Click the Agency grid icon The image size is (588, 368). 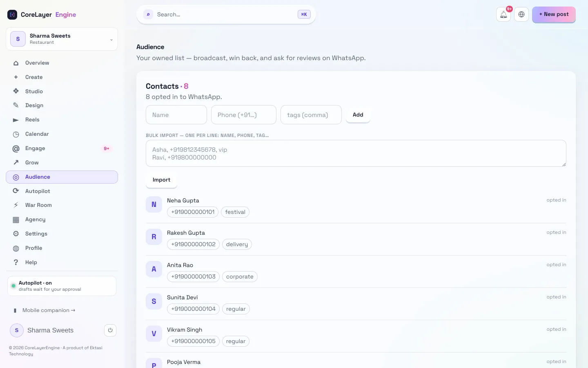(16, 220)
